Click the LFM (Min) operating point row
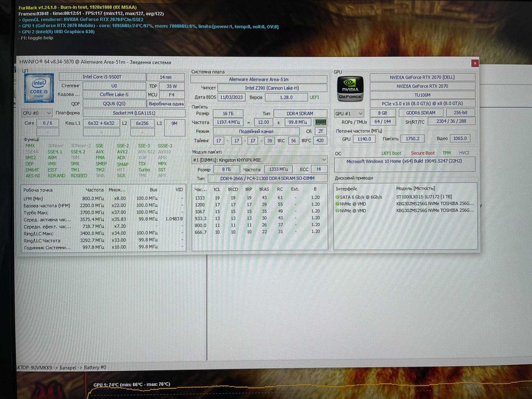The height and width of the screenshot is (399, 532). click(103, 198)
